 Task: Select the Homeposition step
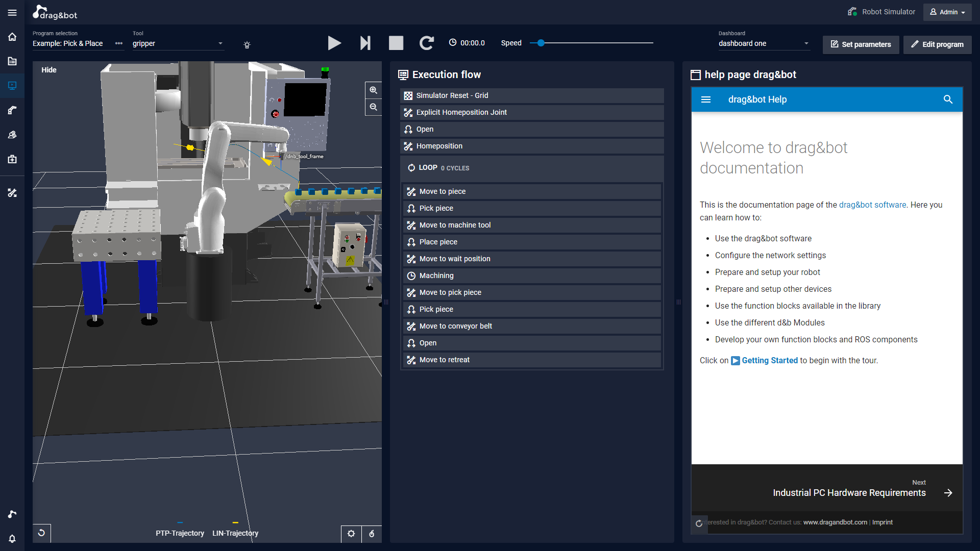click(x=532, y=146)
